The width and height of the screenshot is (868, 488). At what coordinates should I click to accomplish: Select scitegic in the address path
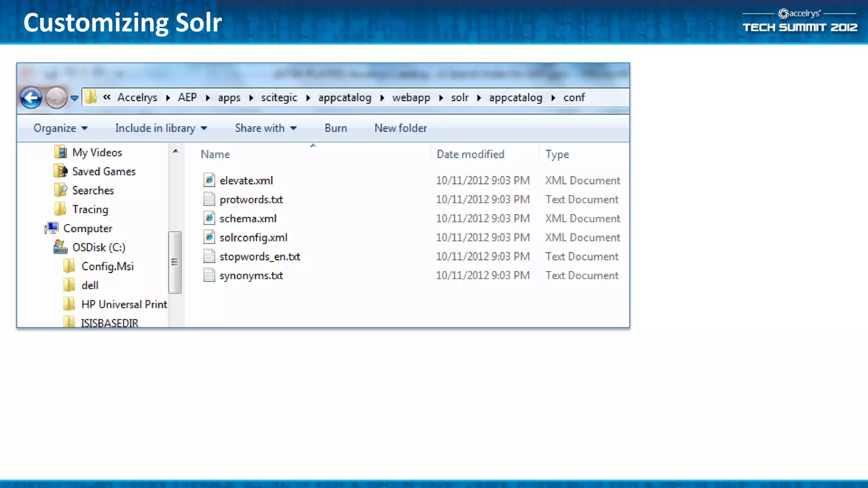point(279,98)
